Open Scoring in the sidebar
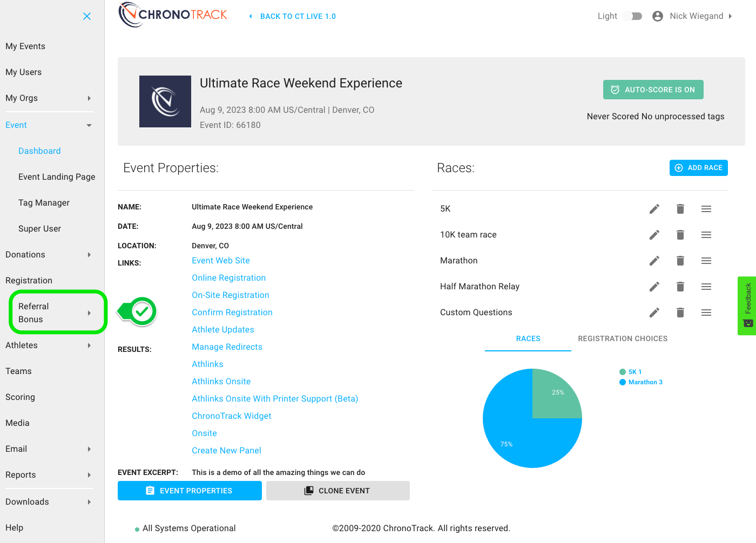The height and width of the screenshot is (543, 756). click(20, 397)
